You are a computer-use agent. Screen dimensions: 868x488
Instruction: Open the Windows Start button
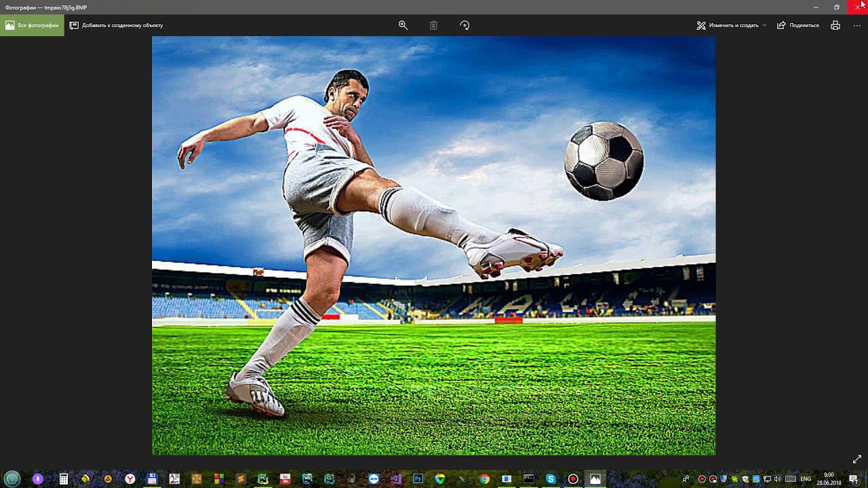12,479
